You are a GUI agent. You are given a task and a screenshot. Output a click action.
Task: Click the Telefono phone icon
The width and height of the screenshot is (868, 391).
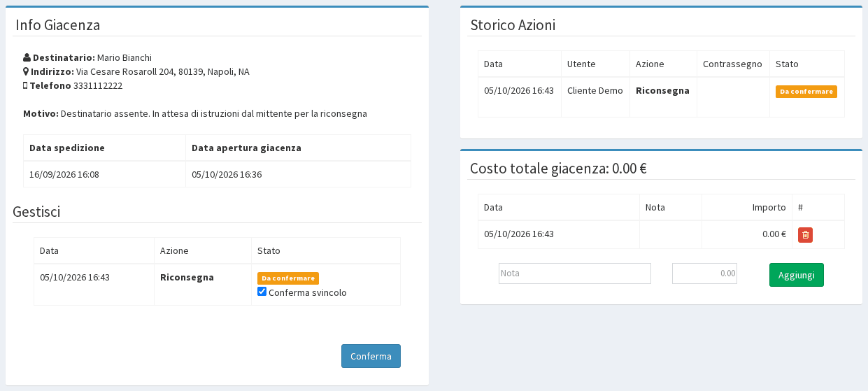25,85
